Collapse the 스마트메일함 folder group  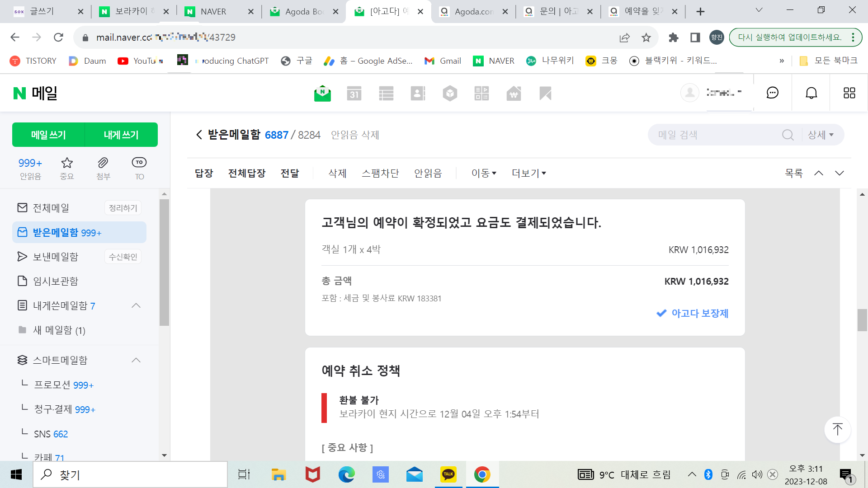136,360
